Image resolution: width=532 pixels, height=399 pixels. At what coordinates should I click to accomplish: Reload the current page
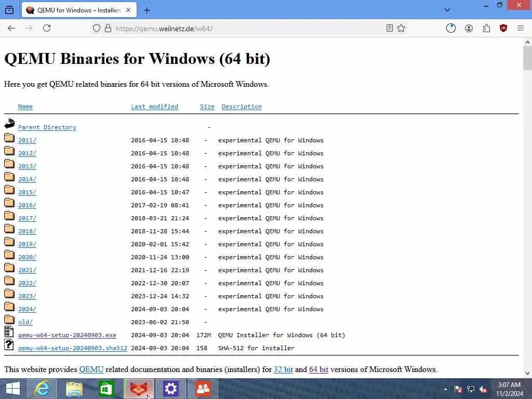(x=47, y=28)
